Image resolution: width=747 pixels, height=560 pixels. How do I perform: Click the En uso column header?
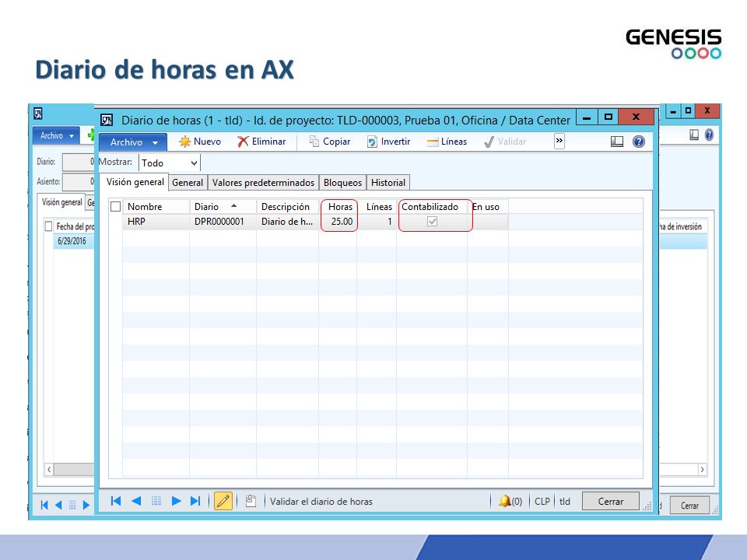[x=488, y=207]
